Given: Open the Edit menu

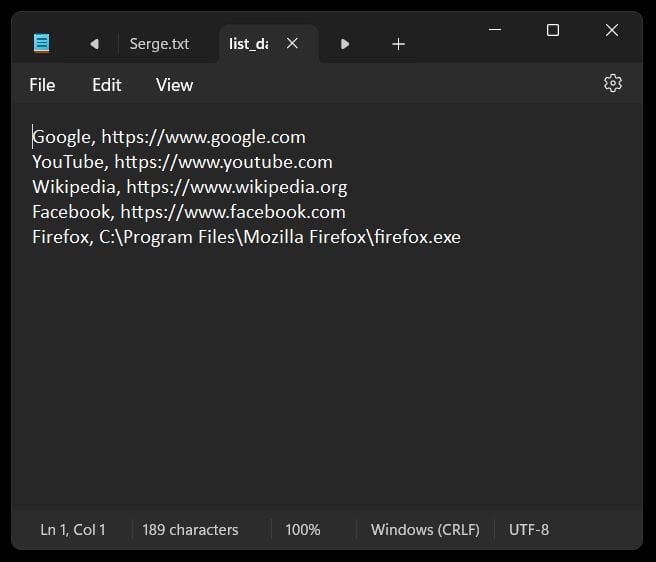Looking at the screenshot, I should 107,85.
